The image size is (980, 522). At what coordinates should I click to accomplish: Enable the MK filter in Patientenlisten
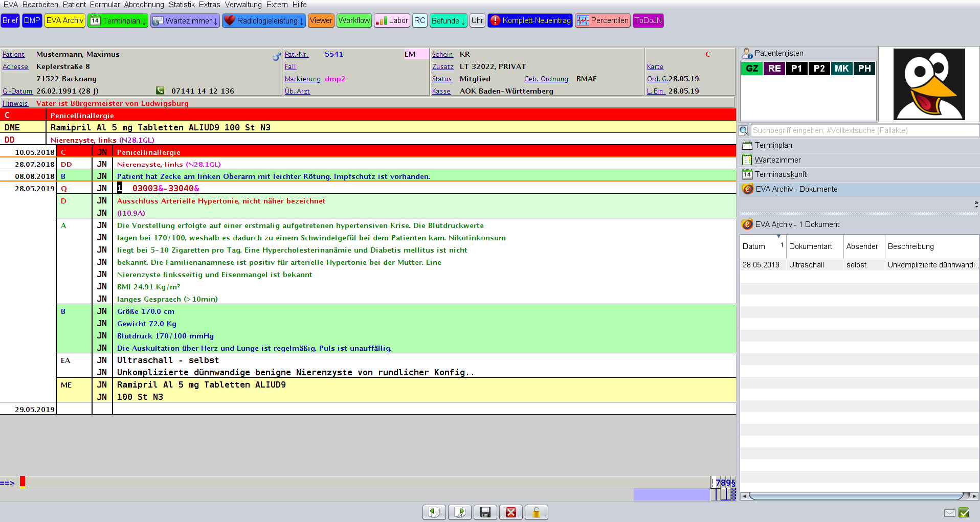click(841, 68)
